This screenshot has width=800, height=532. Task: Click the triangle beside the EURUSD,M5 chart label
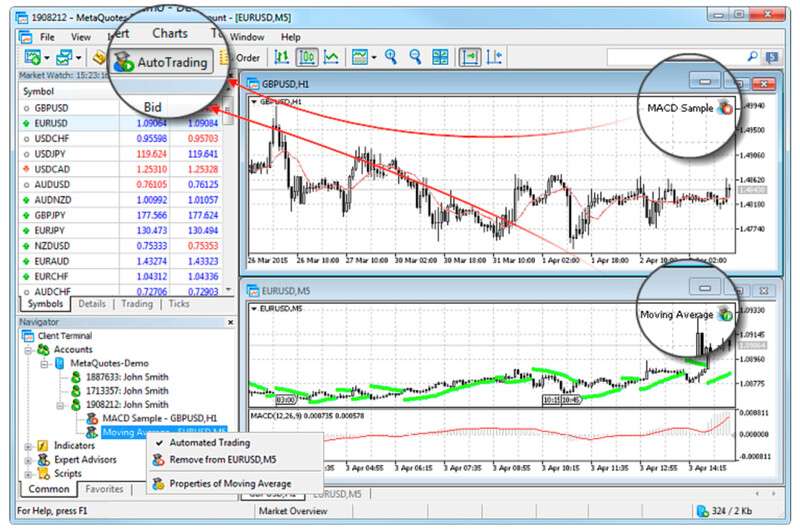(x=254, y=309)
